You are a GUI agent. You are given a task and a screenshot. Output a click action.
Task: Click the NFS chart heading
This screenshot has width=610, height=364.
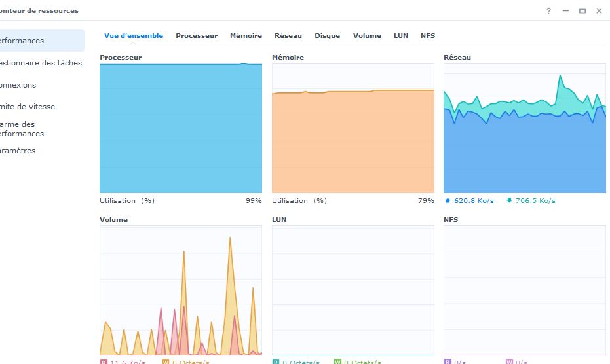[x=451, y=219]
